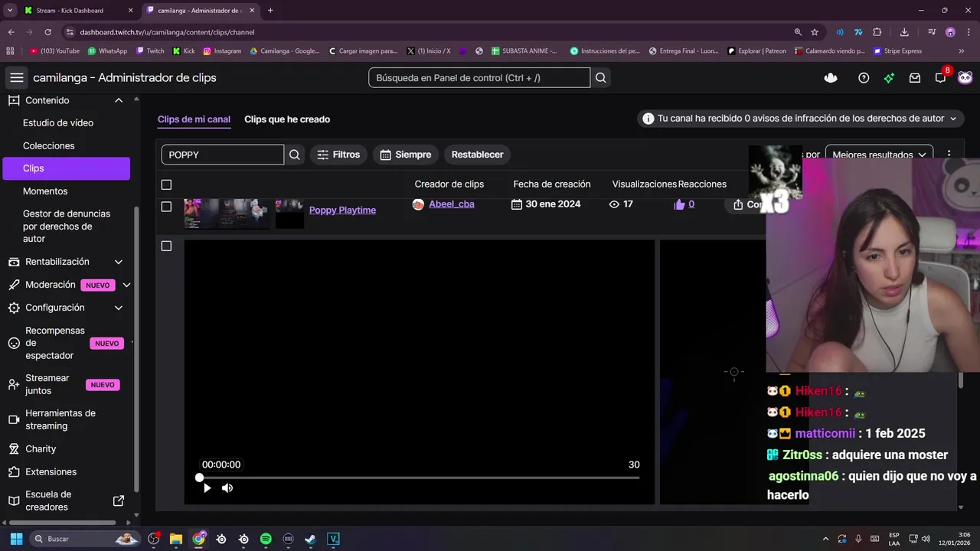Open the Kick bookmark
Image resolution: width=980 pixels, height=551 pixels.
pyautogui.click(x=184, y=51)
